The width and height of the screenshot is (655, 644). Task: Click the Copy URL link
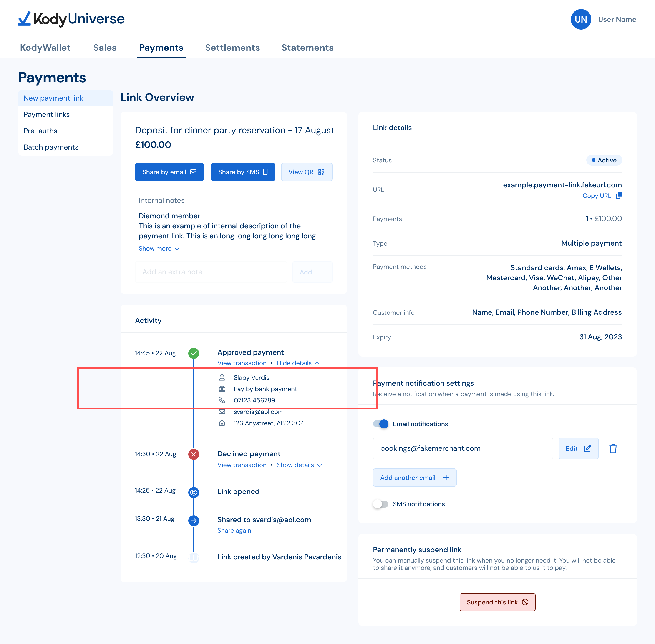click(x=597, y=196)
